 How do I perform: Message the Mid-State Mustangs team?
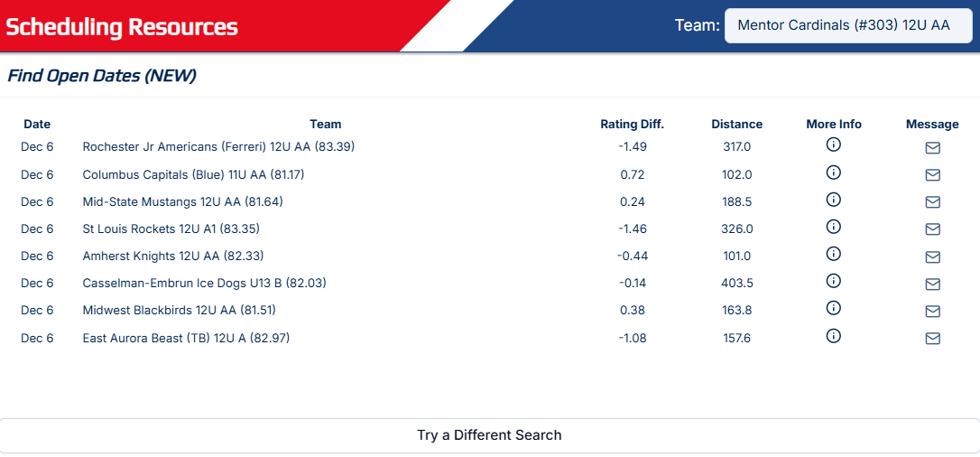tap(932, 202)
